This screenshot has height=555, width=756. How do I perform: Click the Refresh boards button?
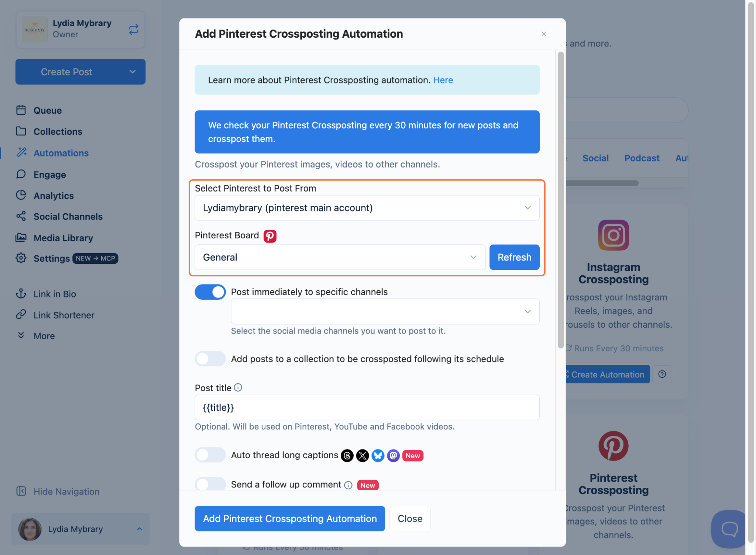[514, 257]
